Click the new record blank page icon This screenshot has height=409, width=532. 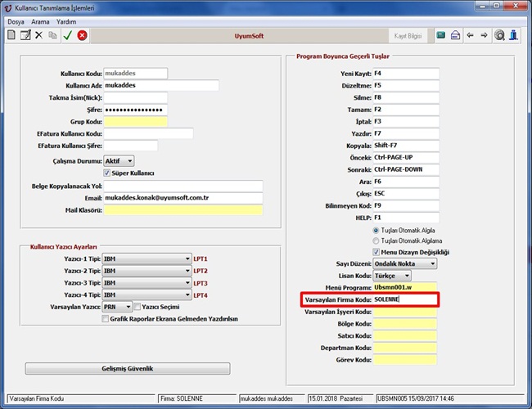(x=11, y=35)
